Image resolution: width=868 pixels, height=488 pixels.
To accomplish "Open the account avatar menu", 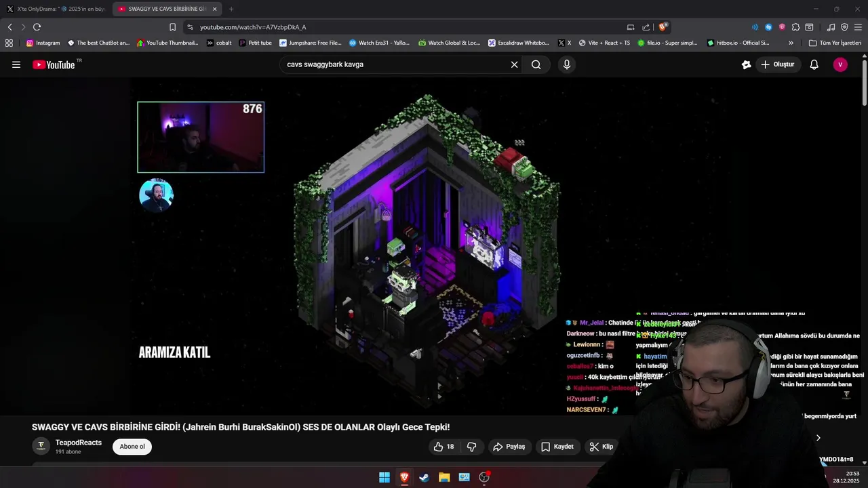I will point(840,64).
